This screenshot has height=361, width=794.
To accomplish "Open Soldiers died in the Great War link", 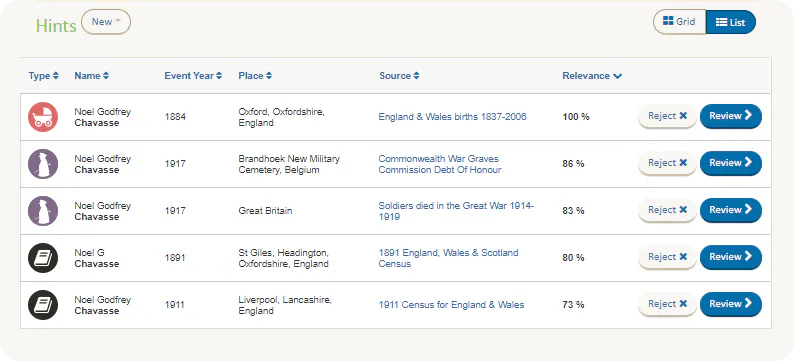I will pyautogui.click(x=456, y=211).
